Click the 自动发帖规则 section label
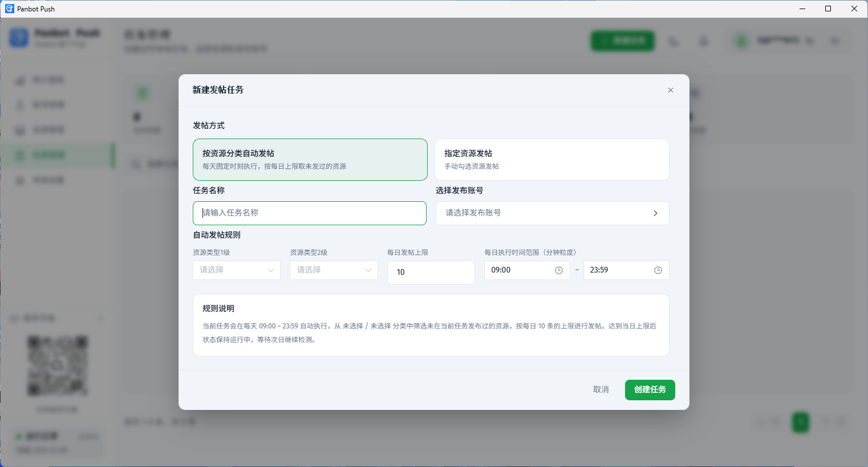 pyautogui.click(x=217, y=235)
